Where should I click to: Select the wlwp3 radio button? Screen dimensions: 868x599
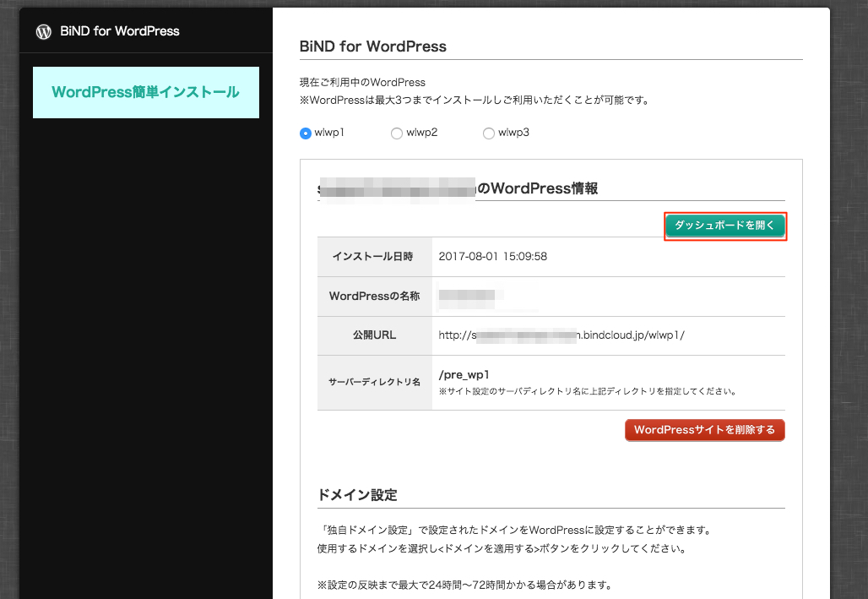(x=489, y=133)
